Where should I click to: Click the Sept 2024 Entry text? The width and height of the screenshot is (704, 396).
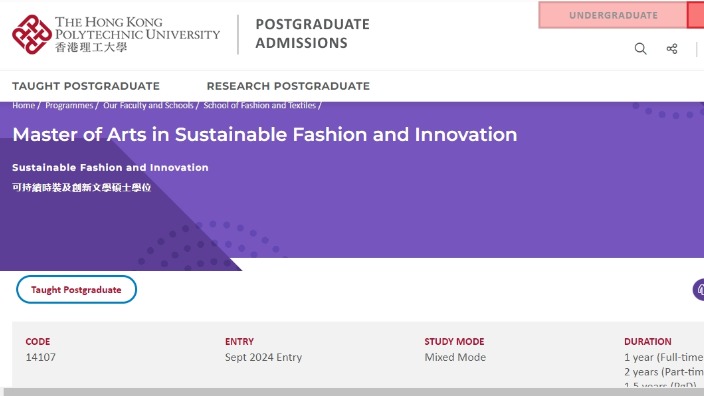click(x=264, y=357)
